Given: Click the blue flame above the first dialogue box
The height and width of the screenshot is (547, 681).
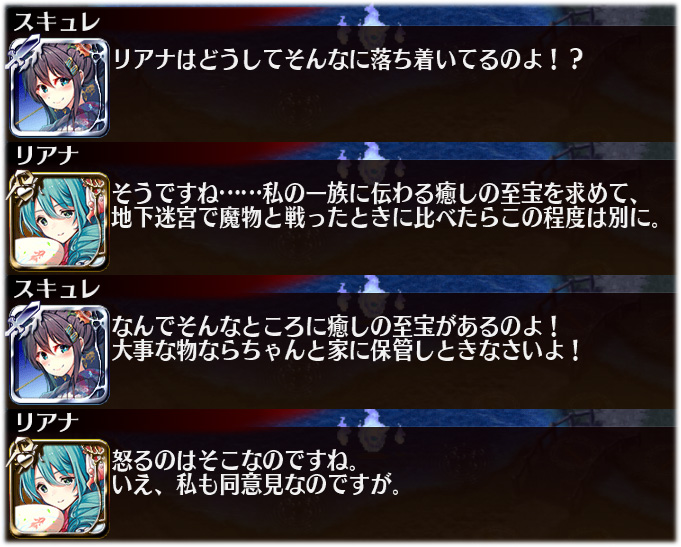Looking at the screenshot, I should pyautogui.click(x=370, y=15).
